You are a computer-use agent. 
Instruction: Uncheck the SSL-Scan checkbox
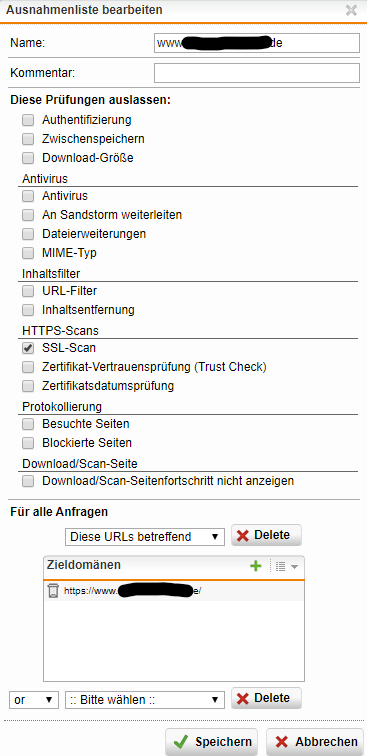tap(28, 348)
